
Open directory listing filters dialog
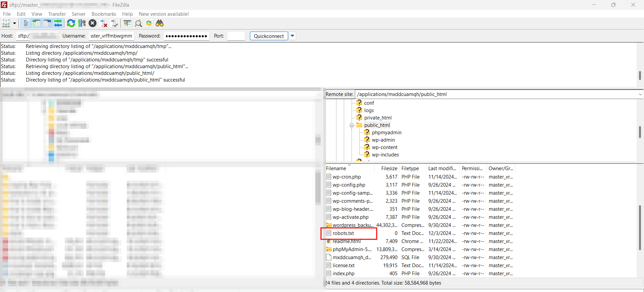pyautogui.click(x=127, y=23)
